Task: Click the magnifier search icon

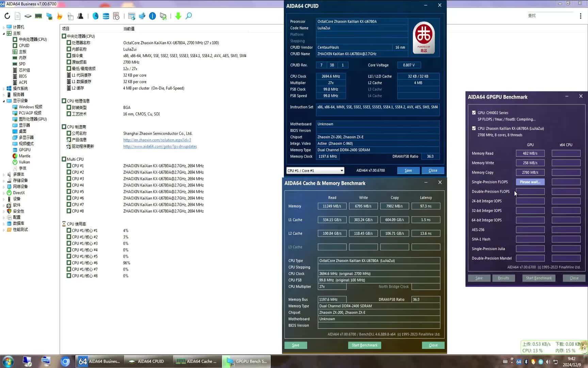Action: (x=189, y=16)
